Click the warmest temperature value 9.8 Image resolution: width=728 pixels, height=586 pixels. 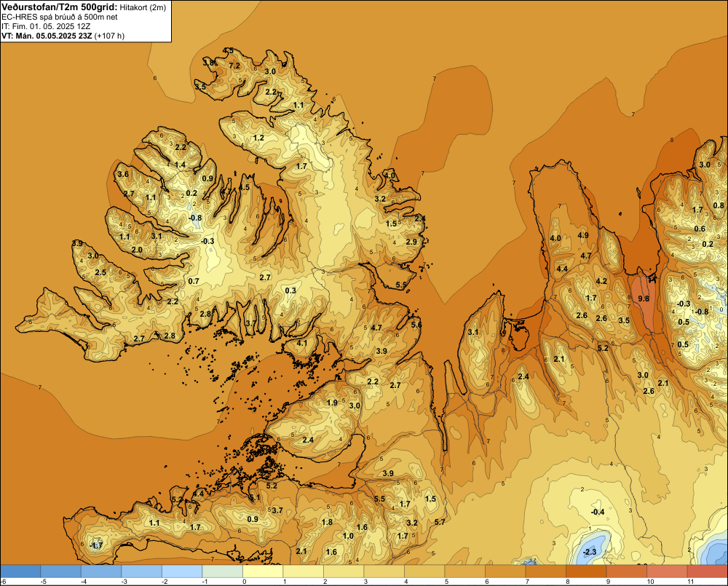click(644, 298)
